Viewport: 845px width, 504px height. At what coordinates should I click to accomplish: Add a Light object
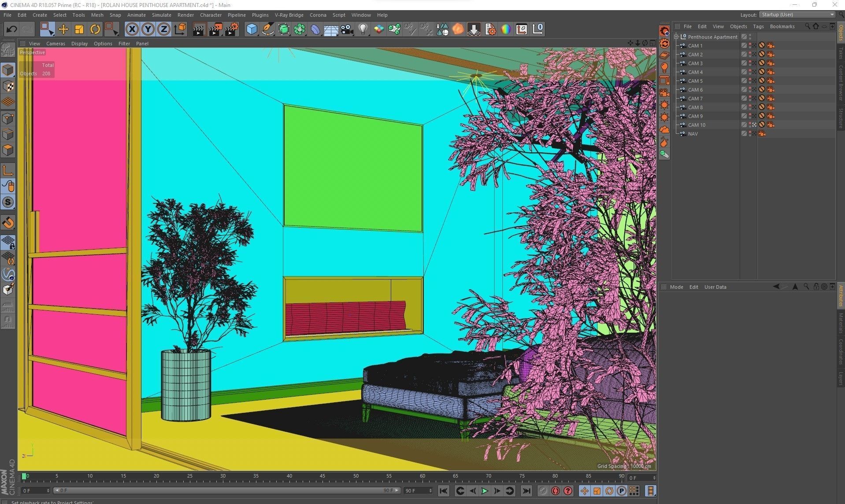point(363,29)
